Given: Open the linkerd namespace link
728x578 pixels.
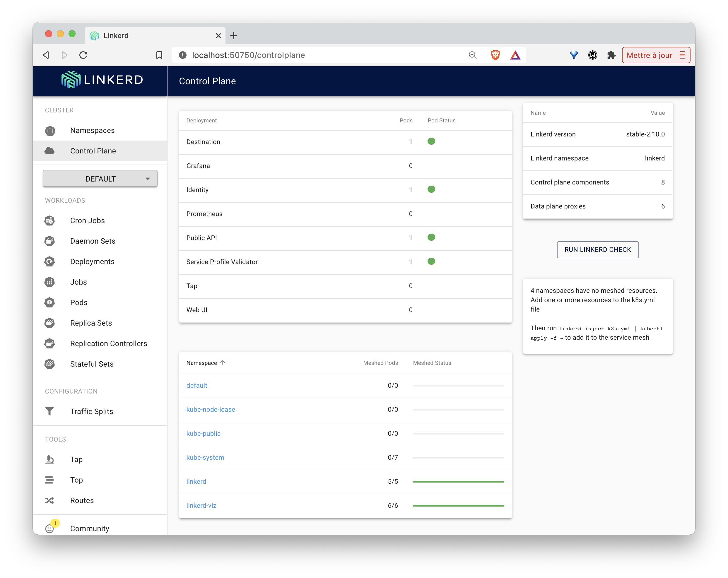Looking at the screenshot, I should [x=196, y=481].
